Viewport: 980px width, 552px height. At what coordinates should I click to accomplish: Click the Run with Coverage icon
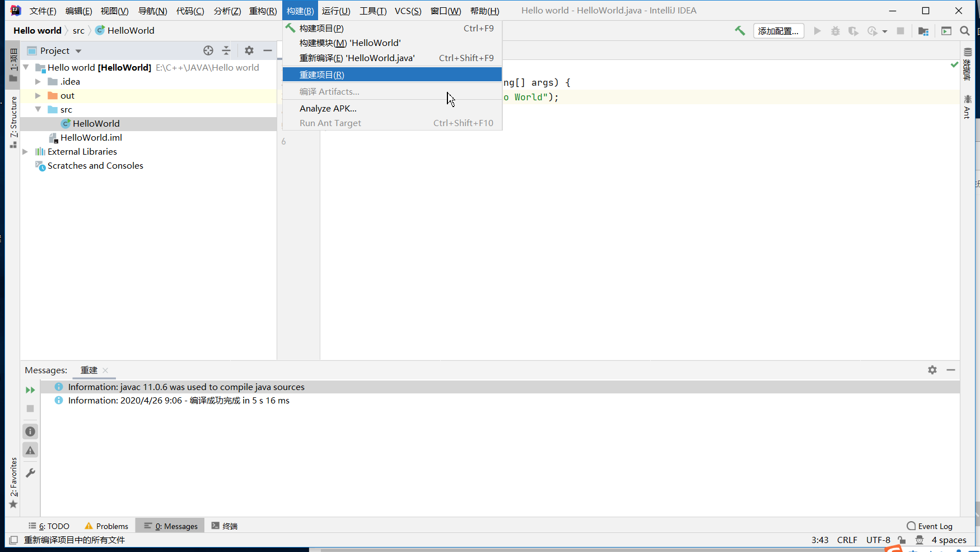pyautogui.click(x=853, y=31)
